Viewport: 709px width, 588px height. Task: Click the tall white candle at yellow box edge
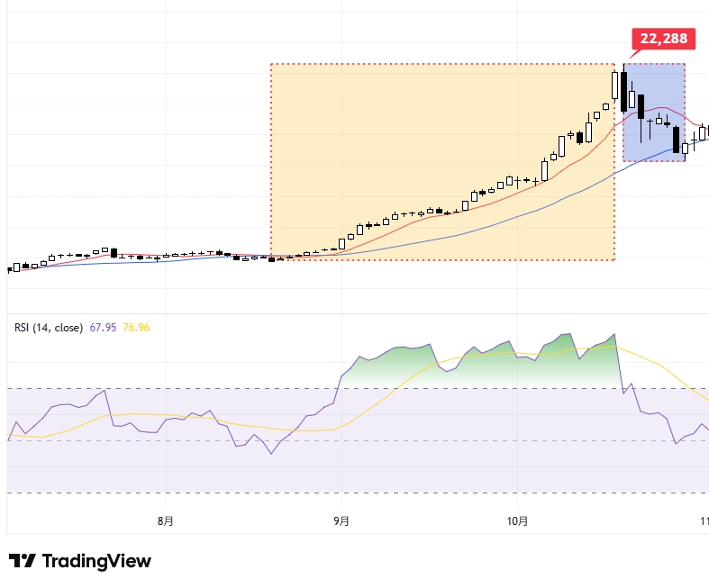pyautogui.click(x=614, y=86)
